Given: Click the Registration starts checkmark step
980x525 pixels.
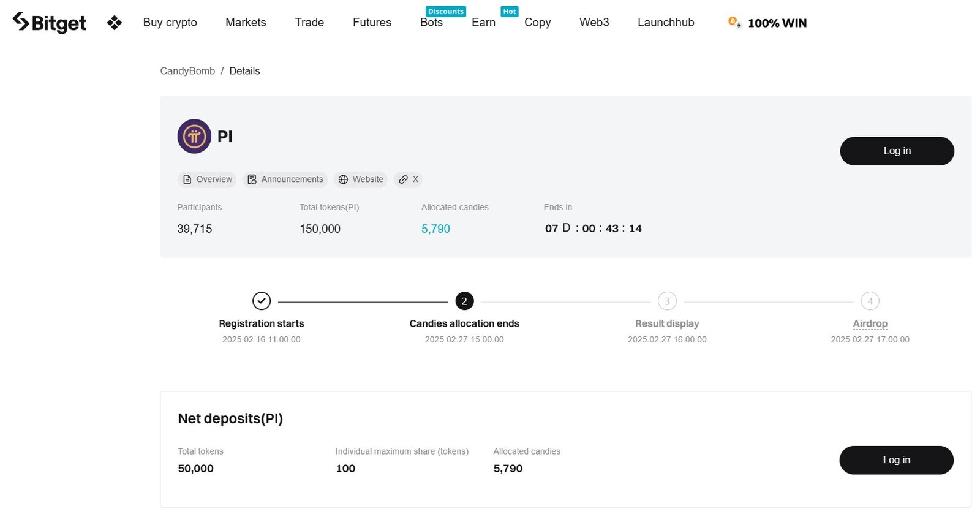Looking at the screenshot, I should coord(262,301).
